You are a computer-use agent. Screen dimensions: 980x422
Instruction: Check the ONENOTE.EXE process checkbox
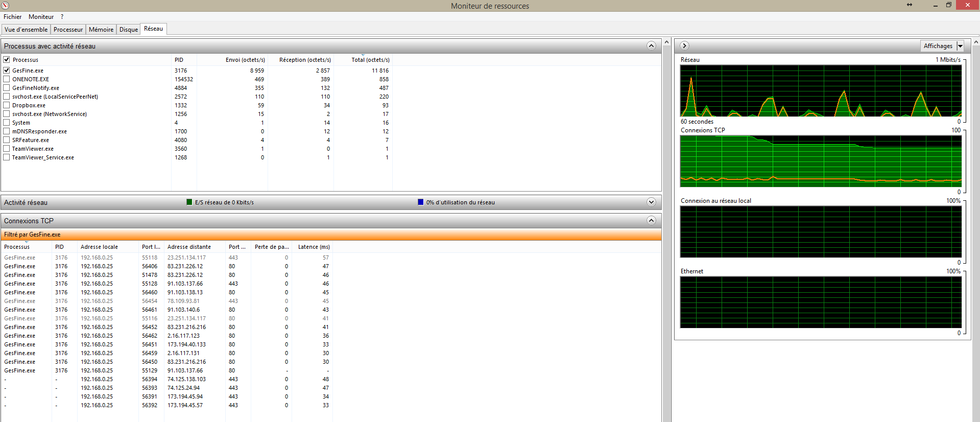pos(7,79)
